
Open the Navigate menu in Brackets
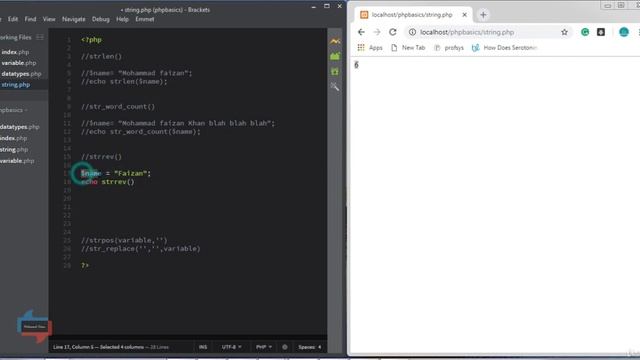click(x=74, y=19)
